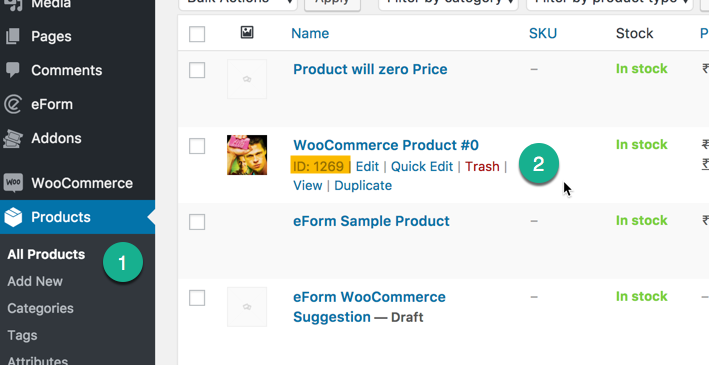This screenshot has width=709, height=365.
Task: Open the Bulk Actions dropdown
Action: pyautogui.click(x=238, y=3)
